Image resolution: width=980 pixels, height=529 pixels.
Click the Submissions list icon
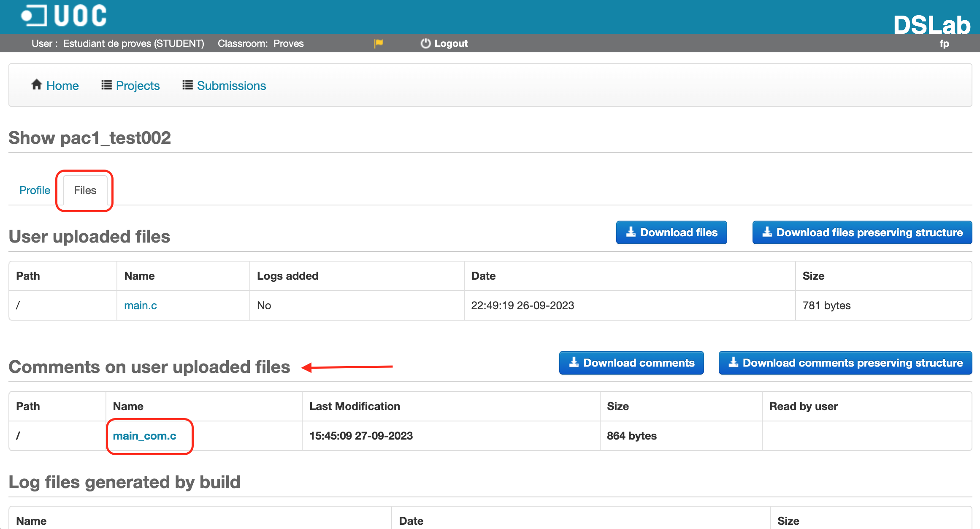coord(188,85)
